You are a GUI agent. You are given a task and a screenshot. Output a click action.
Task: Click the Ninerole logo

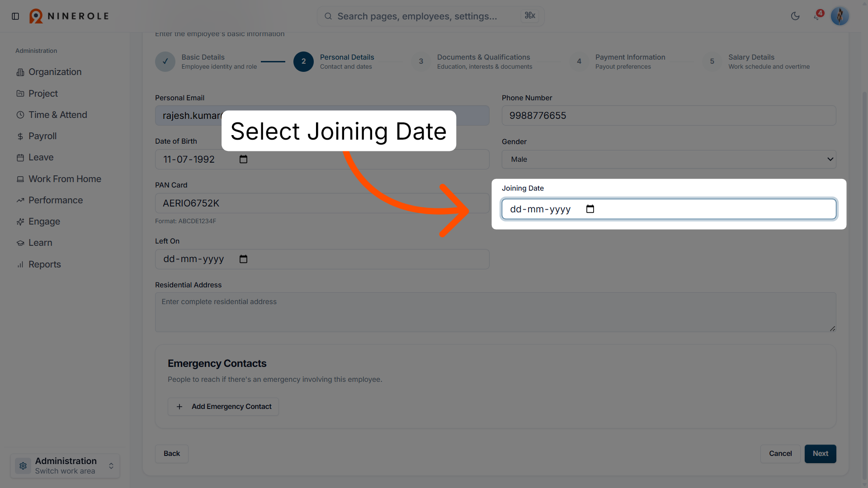[69, 16]
